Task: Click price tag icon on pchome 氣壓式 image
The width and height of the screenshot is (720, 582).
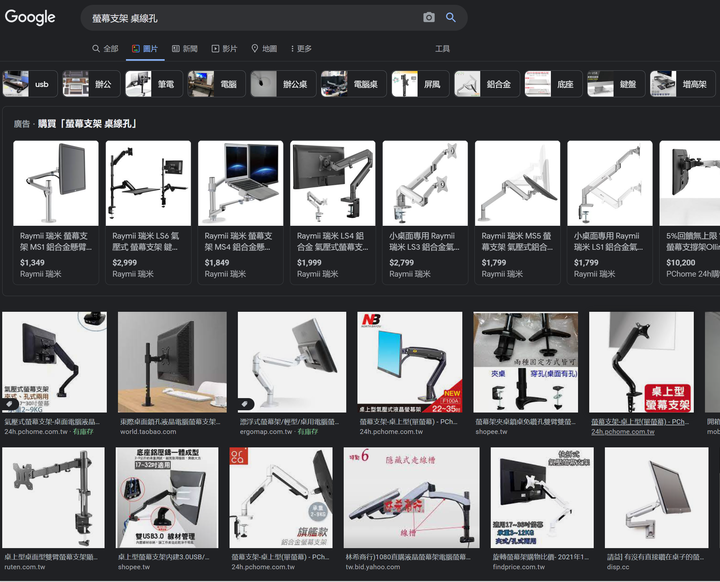Action: click(x=10, y=404)
